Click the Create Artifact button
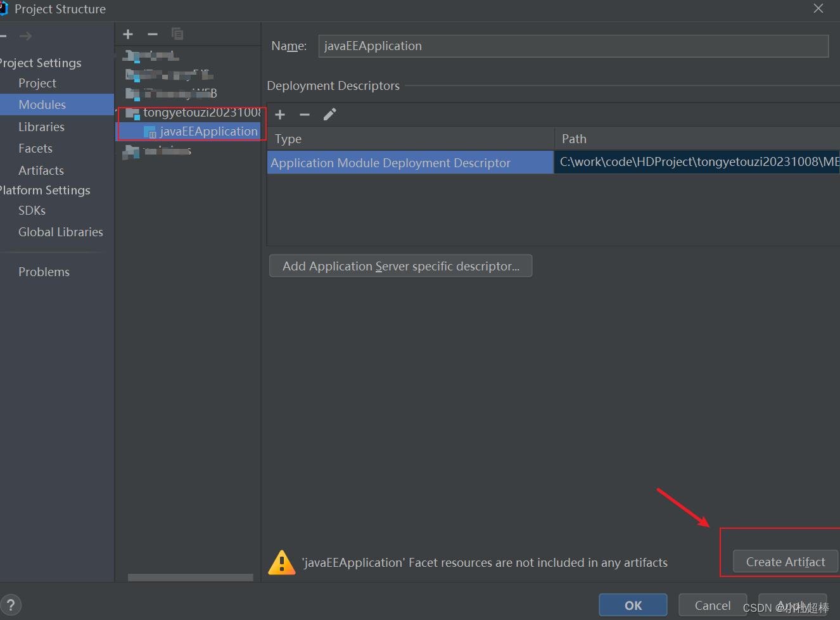This screenshot has height=620, width=840. pyautogui.click(x=786, y=562)
